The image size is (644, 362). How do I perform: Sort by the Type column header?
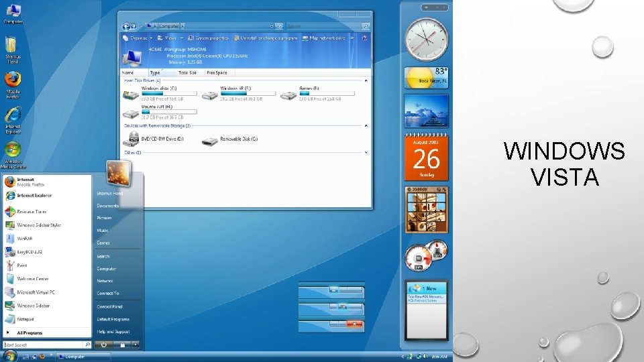pos(162,72)
